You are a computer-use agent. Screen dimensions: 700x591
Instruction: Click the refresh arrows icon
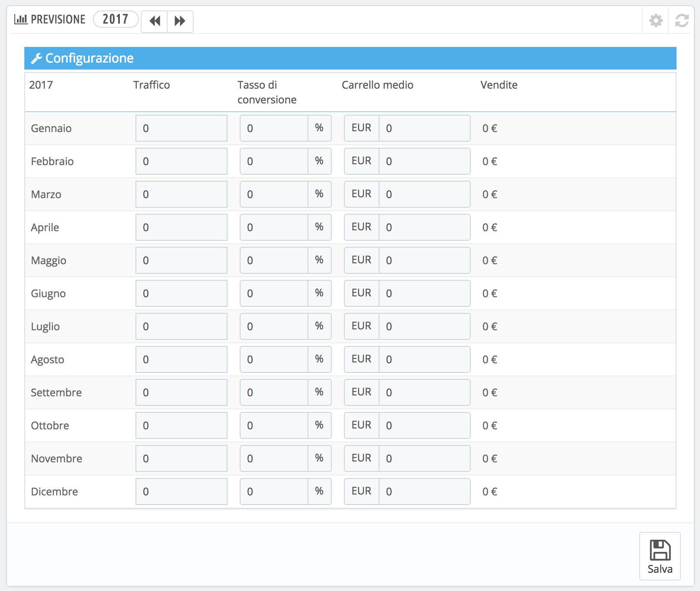click(682, 20)
